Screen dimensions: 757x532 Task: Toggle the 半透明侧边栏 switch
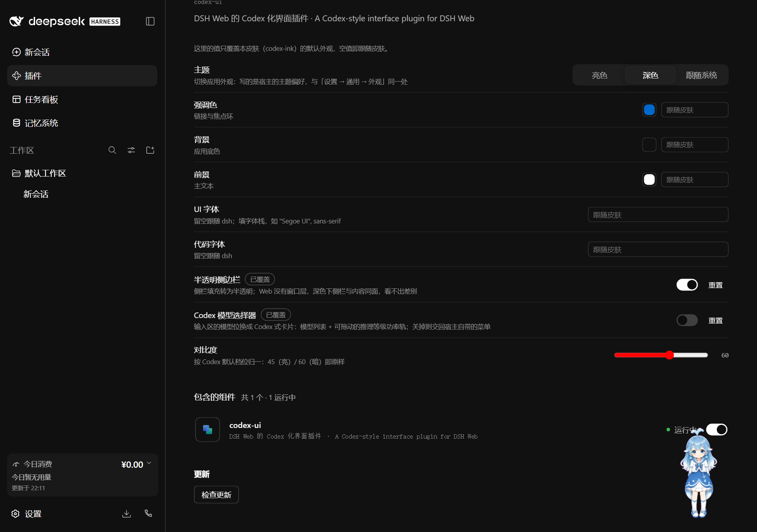click(687, 285)
